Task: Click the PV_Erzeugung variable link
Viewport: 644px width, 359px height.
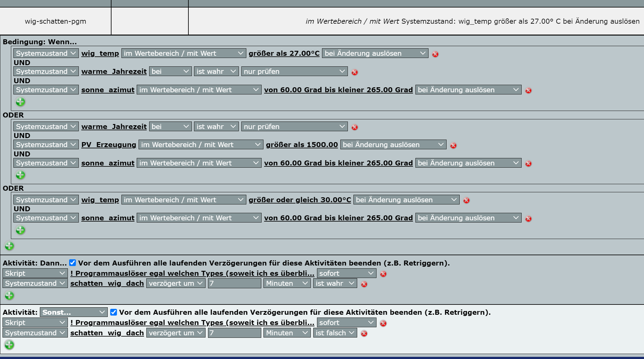Action: pyautogui.click(x=109, y=145)
